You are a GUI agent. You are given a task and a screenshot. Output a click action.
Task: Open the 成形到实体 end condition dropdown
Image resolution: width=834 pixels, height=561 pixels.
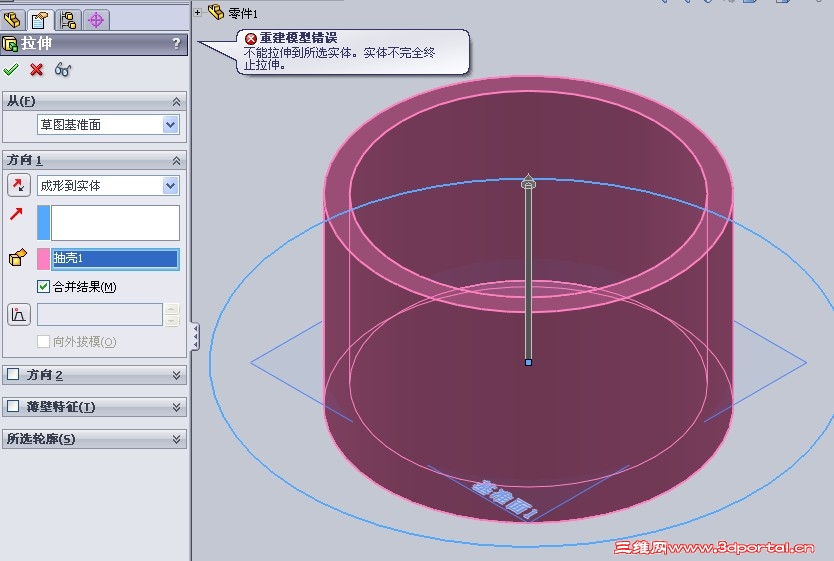click(x=170, y=186)
